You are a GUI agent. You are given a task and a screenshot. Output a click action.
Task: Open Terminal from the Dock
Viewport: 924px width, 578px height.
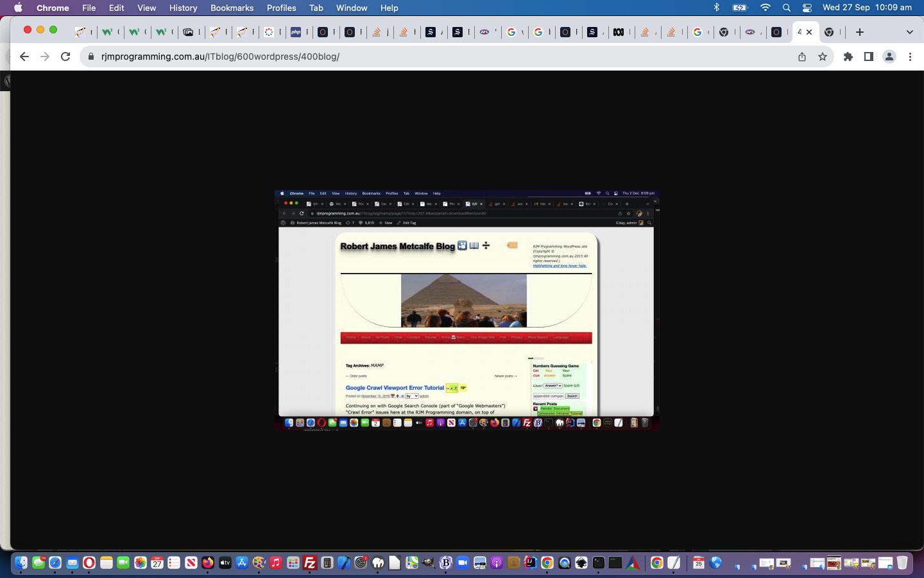(x=599, y=563)
